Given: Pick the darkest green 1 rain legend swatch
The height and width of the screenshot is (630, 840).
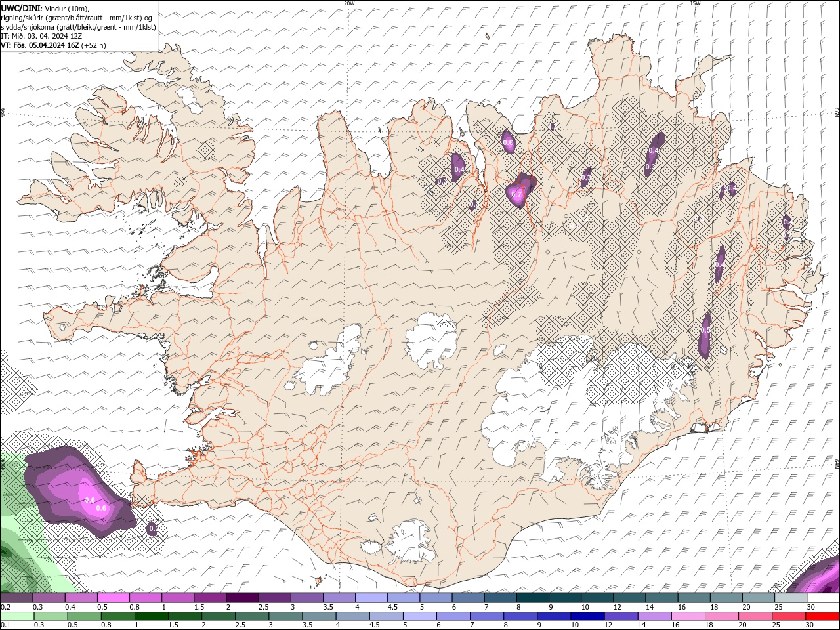Looking at the screenshot, I should 150,616.
